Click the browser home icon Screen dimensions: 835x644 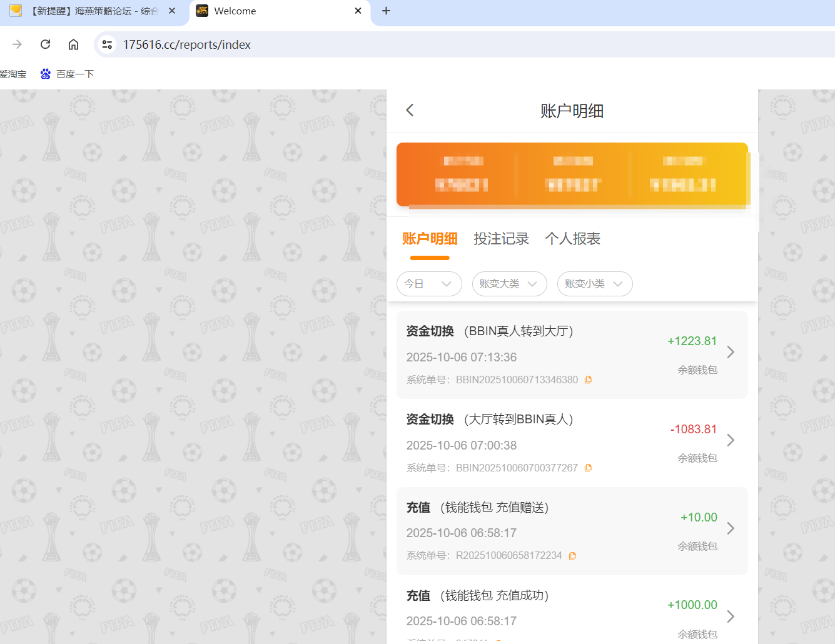coord(73,44)
